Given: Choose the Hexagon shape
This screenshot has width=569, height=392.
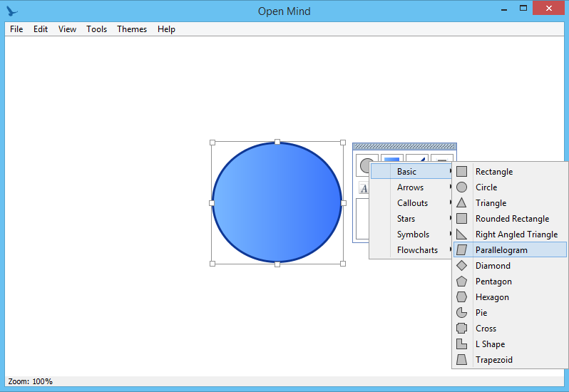Looking at the screenshot, I should point(510,297).
